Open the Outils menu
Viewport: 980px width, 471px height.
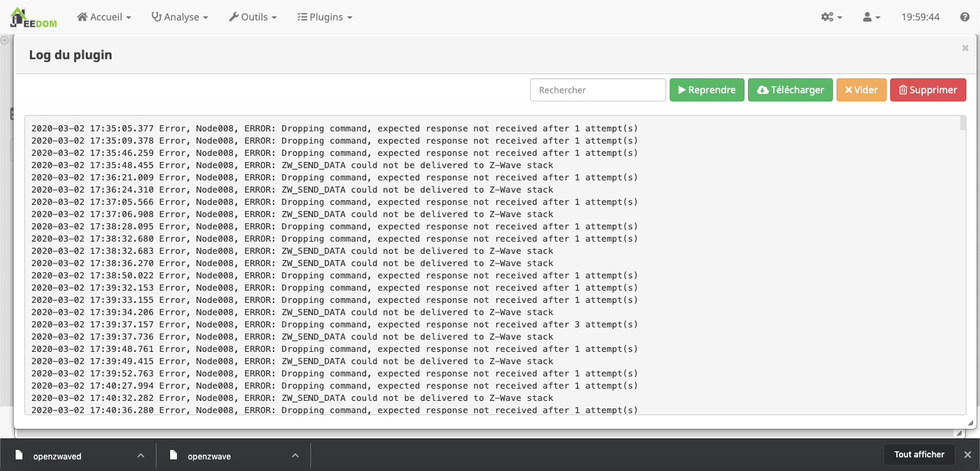252,17
